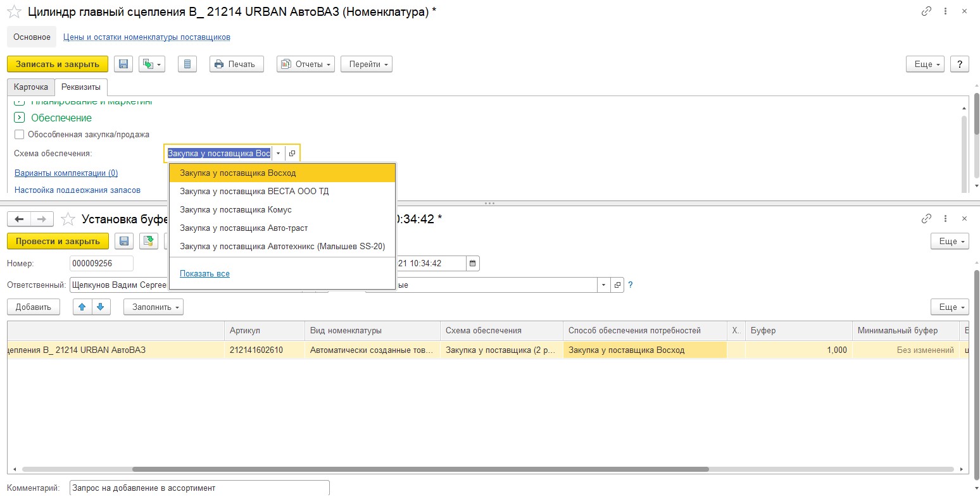Click the save floppy icon in Номенклатура toolbar
980x499 pixels.
124,64
